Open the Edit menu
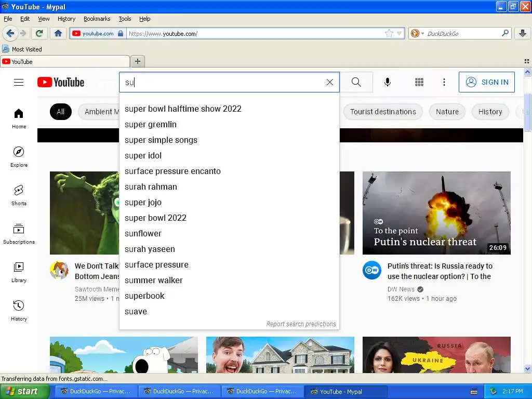 (x=25, y=19)
